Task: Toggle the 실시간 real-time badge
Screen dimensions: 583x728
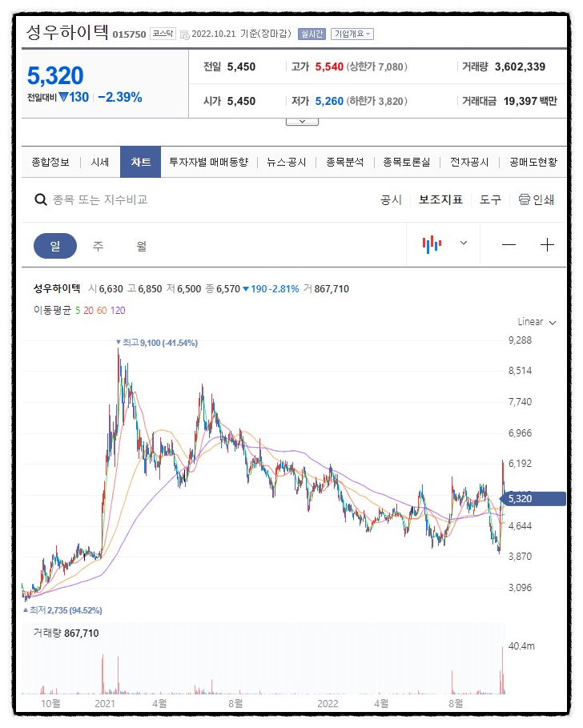Action: (x=312, y=34)
